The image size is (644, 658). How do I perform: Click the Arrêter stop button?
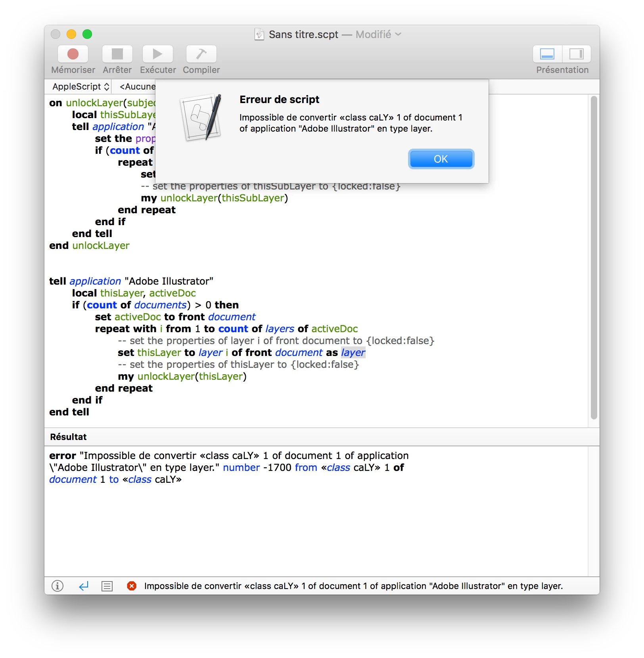click(117, 54)
